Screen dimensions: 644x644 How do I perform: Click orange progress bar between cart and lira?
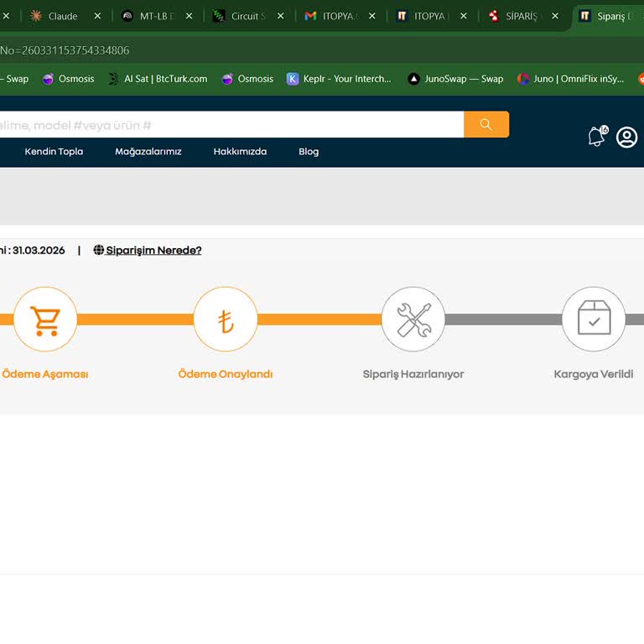pyautogui.click(x=136, y=319)
